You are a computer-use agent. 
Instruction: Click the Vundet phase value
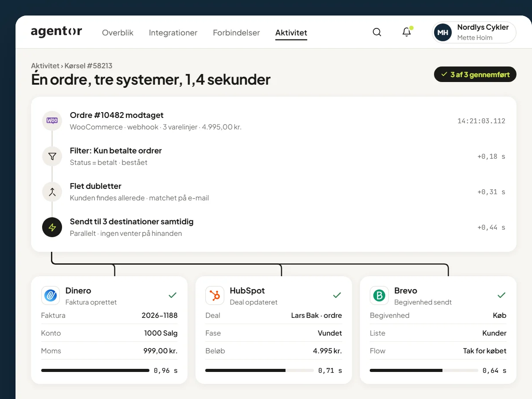pos(330,333)
